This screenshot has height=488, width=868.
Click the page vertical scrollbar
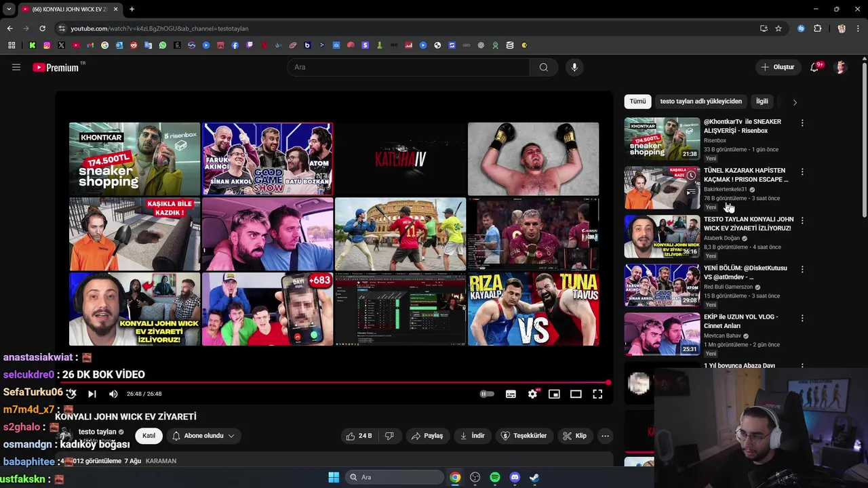(x=864, y=139)
